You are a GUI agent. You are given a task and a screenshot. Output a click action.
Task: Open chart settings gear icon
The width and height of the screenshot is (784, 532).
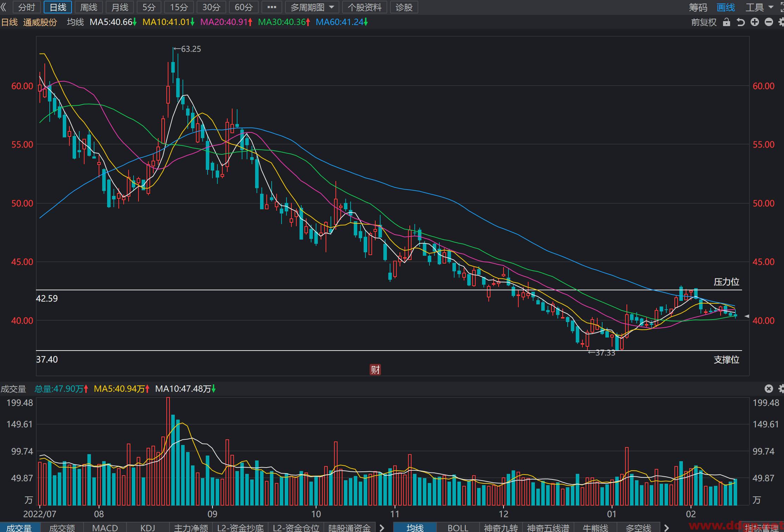[780, 22]
